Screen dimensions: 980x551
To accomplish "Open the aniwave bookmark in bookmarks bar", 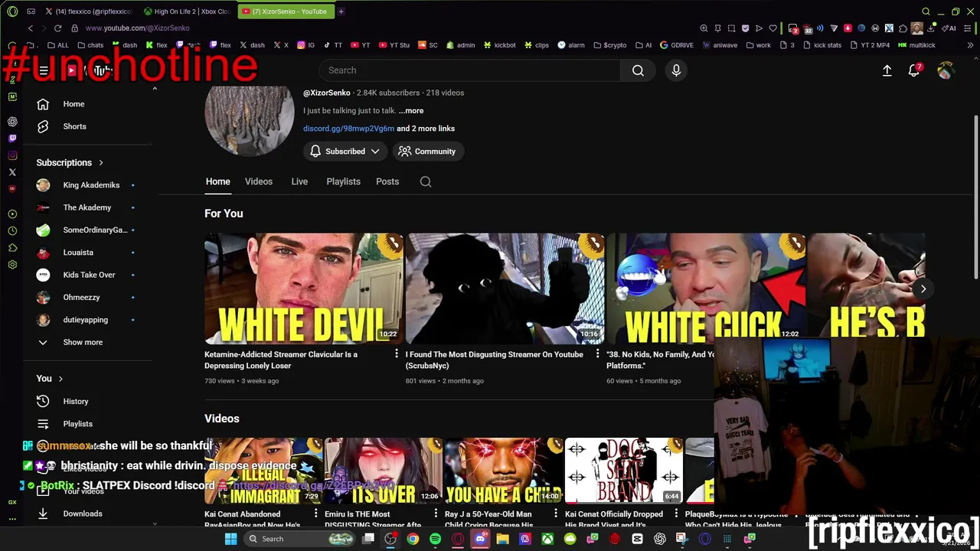I will [720, 45].
